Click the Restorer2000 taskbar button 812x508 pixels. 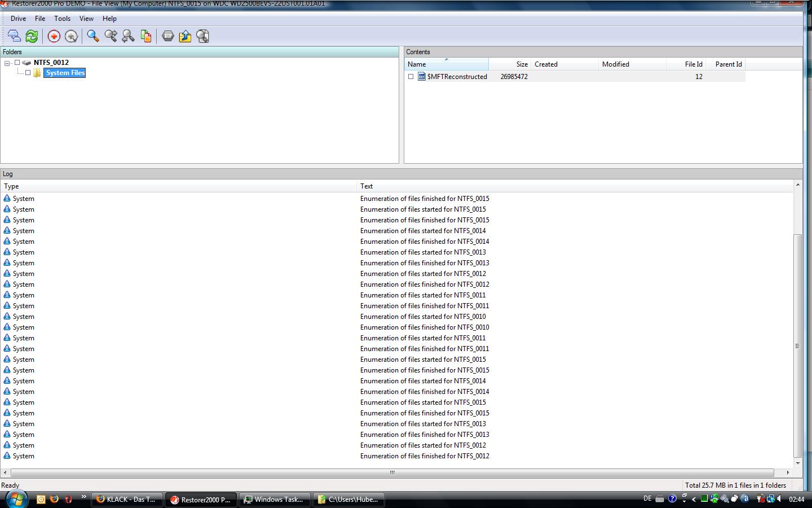[201, 500]
